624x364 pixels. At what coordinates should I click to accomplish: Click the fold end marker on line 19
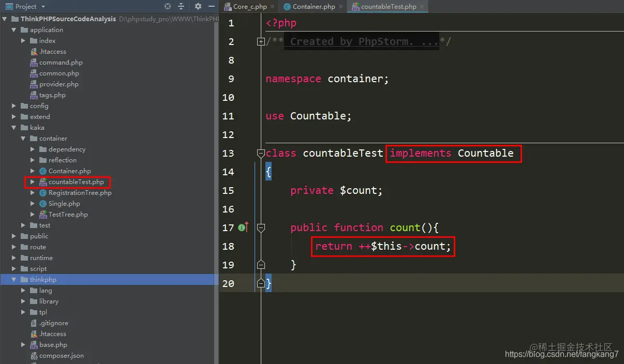click(261, 265)
